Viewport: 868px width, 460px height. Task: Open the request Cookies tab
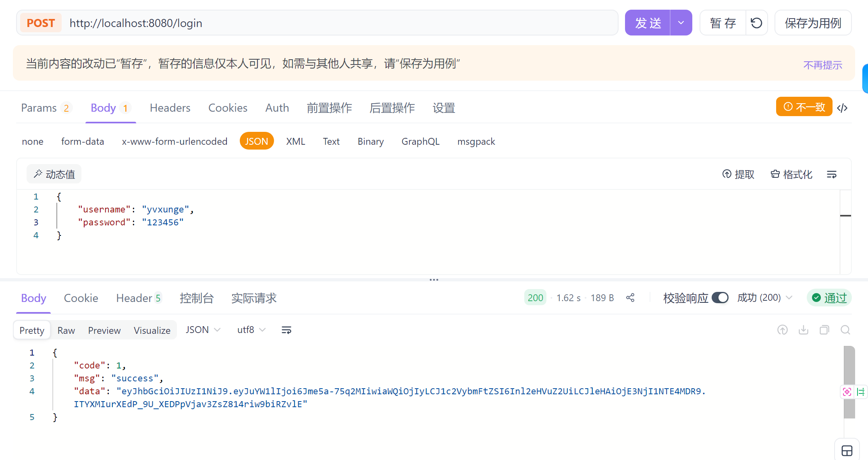[228, 108]
